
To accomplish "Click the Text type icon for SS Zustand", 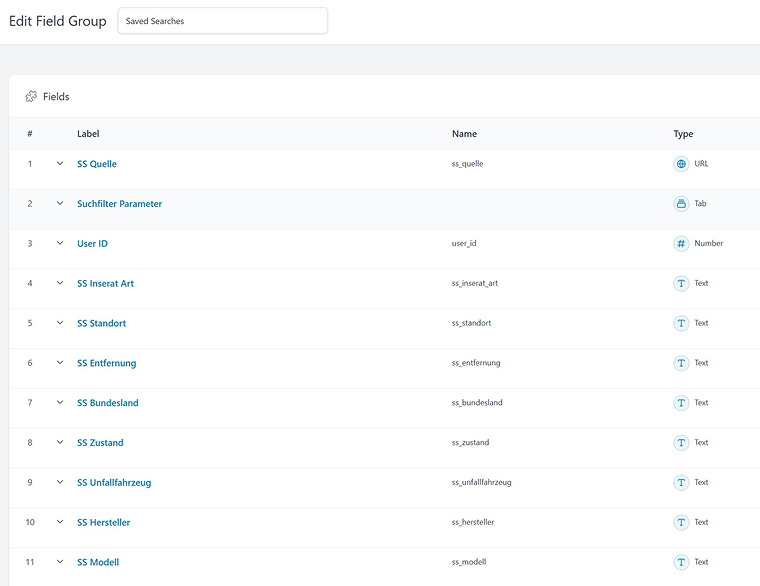I will (x=681, y=443).
